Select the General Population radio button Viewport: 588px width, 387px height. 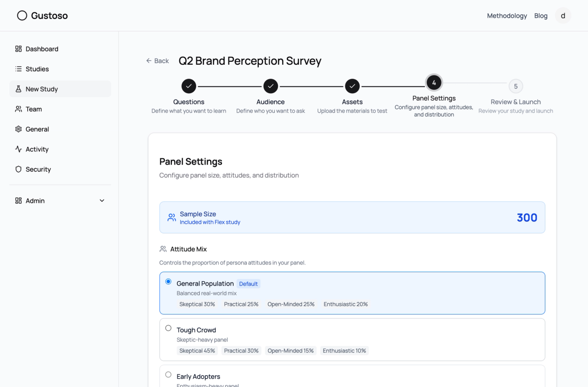point(169,282)
